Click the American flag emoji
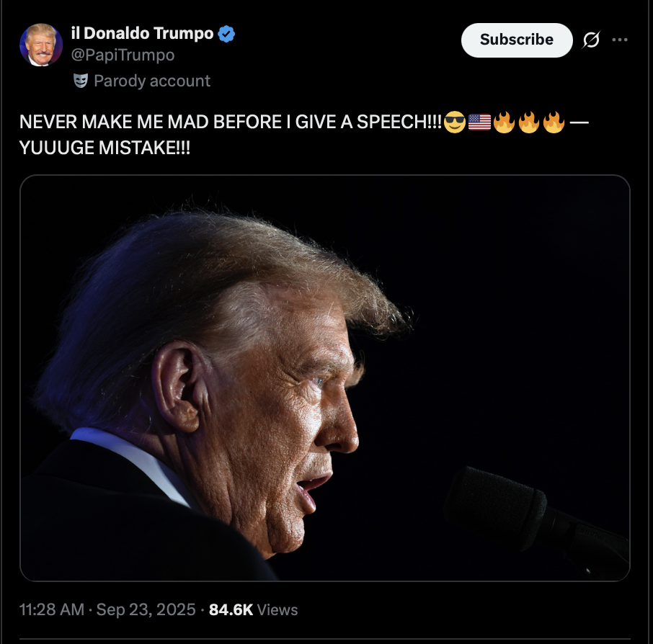The height and width of the screenshot is (644, 653). pos(479,123)
